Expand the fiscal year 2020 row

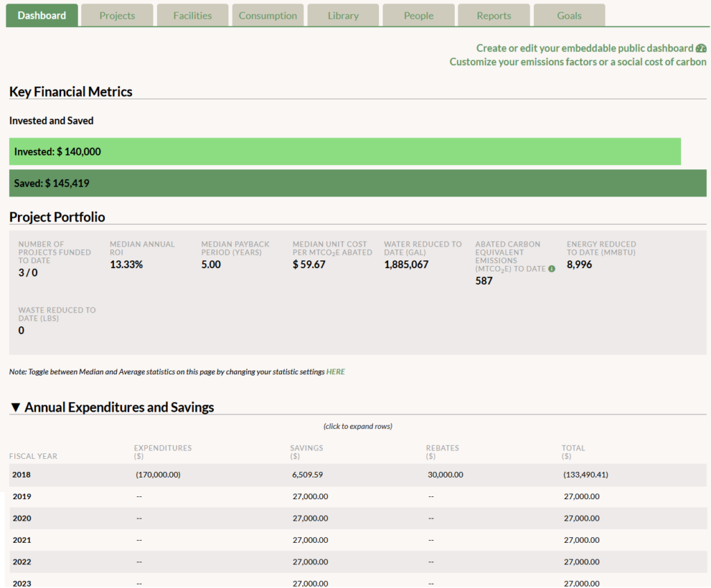(x=358, y=518)
